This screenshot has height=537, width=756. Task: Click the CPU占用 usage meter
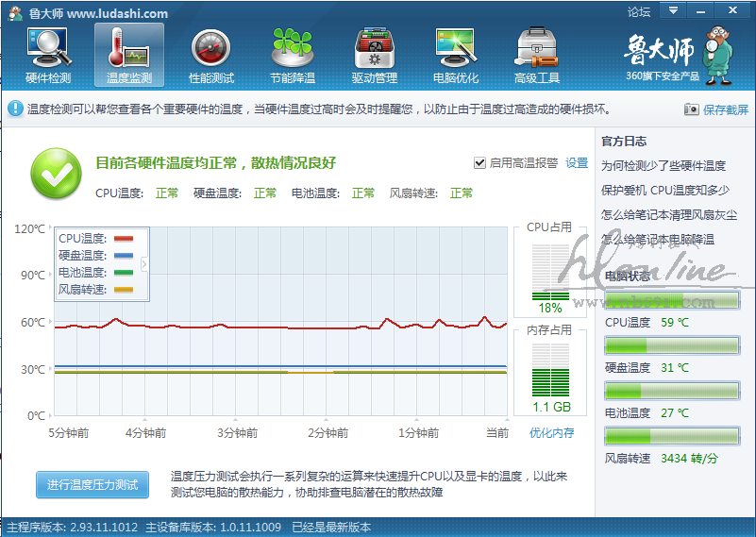[x=549, y=272]
